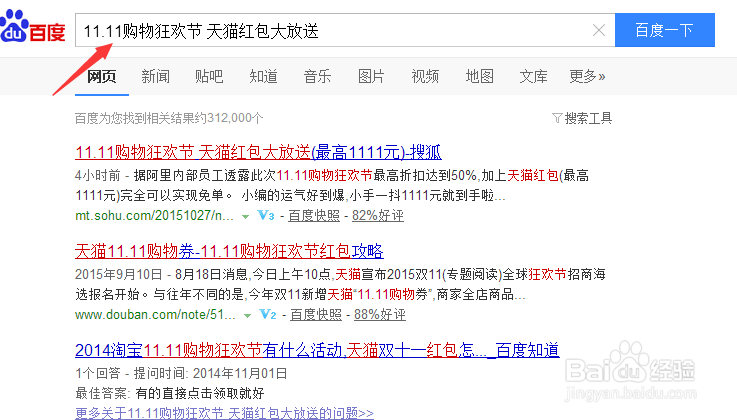Image resolution: width=737 pixels, height=420 pixels.
Task: Open 百度快照 for the sohu result
Action: point(314,216)
